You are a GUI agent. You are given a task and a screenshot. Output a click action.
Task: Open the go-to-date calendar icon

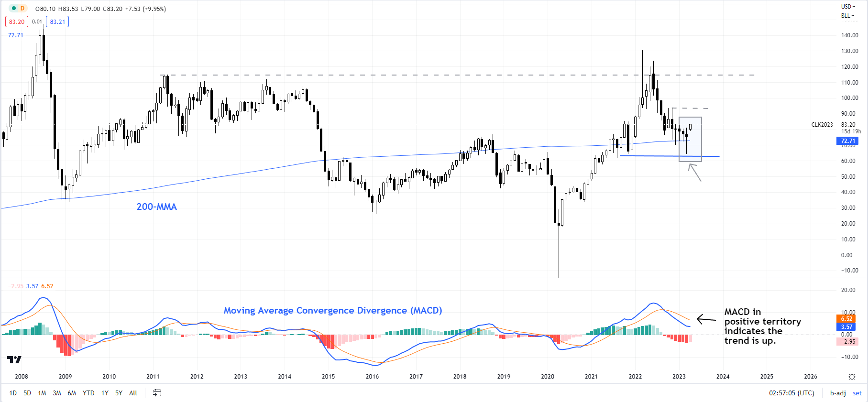[157, 393]
